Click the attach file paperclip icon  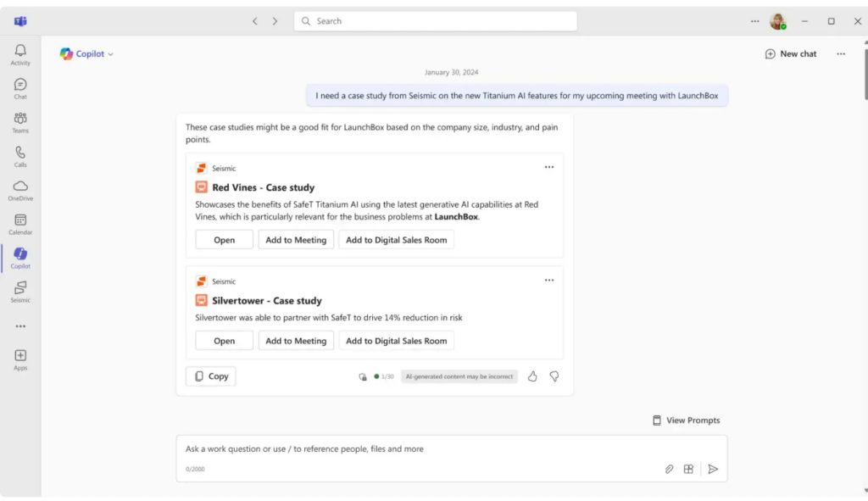(669, 469)
